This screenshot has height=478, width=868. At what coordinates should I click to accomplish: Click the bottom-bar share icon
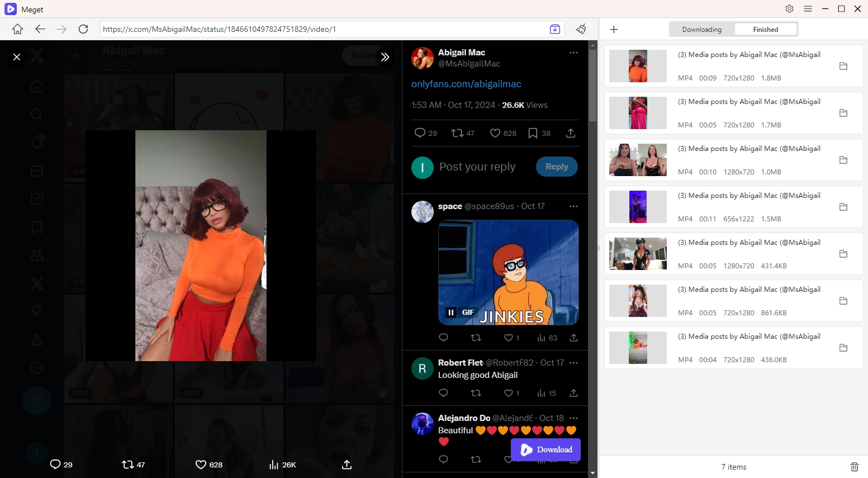click(x=347, y=465)
